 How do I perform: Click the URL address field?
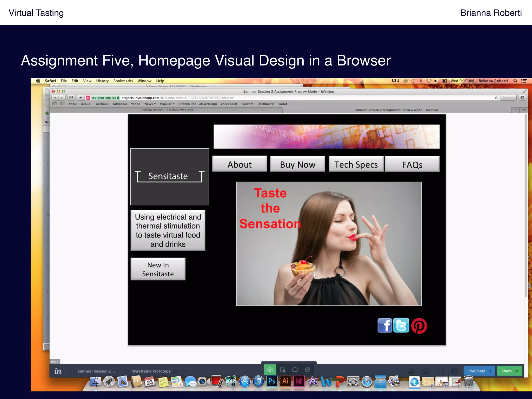tap(292, 98)
